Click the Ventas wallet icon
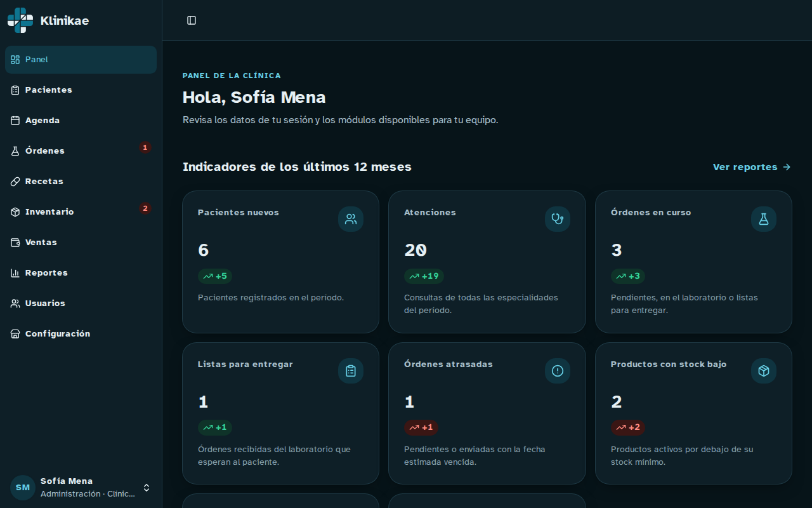 [15, 243]
